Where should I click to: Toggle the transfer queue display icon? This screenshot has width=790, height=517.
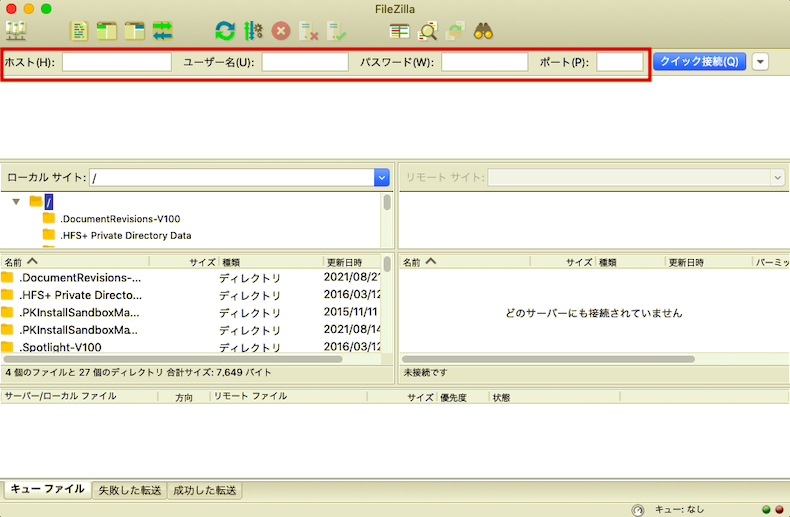point(163,31)
